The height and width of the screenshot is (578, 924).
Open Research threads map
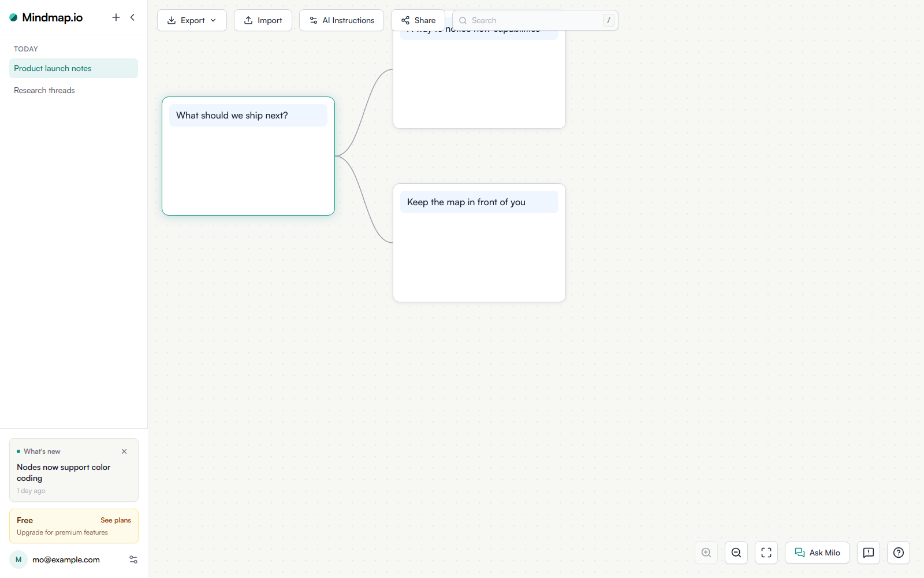point(73,90)
